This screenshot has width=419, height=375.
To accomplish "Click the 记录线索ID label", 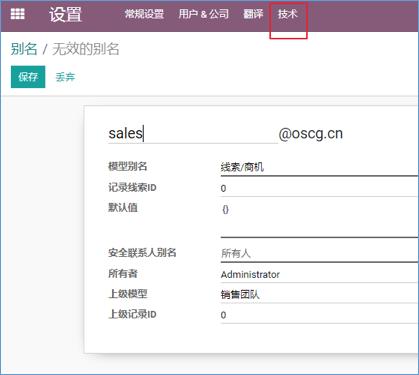I will coord(132,187).
